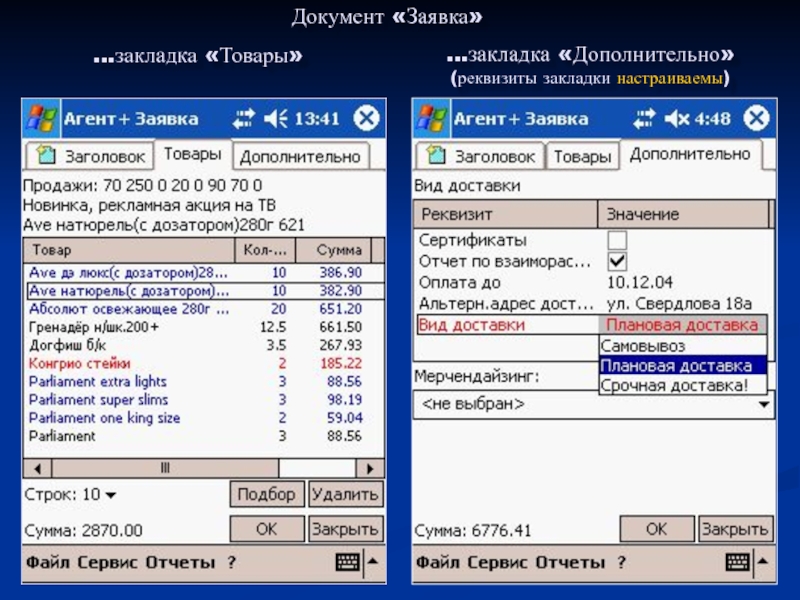
Task: Click Оплата до value 10.12.04
Action: tap(640, 282)
